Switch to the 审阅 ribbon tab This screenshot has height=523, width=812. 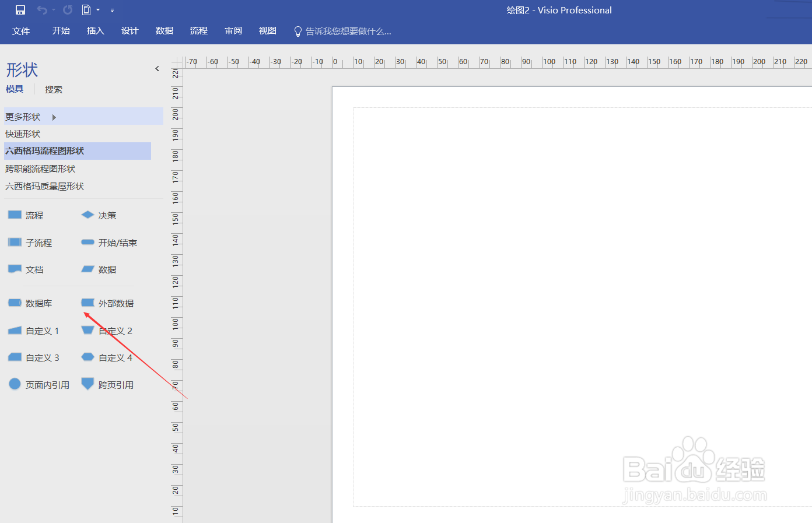233,31
